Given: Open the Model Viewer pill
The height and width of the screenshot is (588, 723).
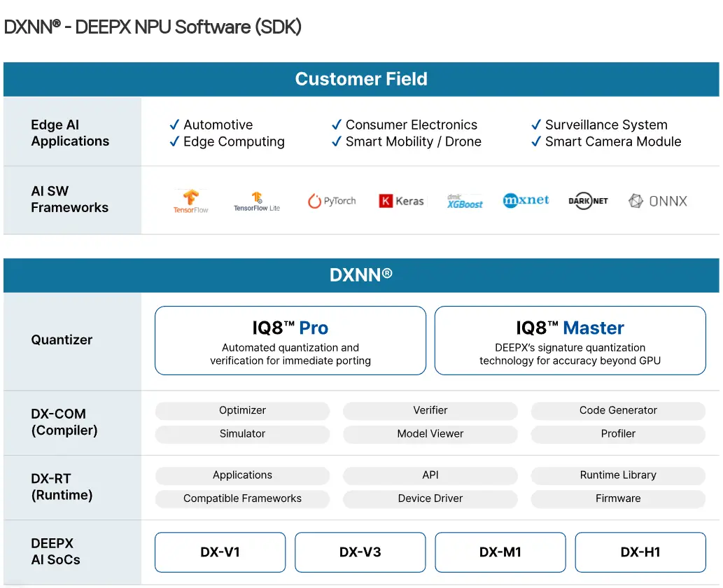Looking at the screenshot, I should click(430, 434).
